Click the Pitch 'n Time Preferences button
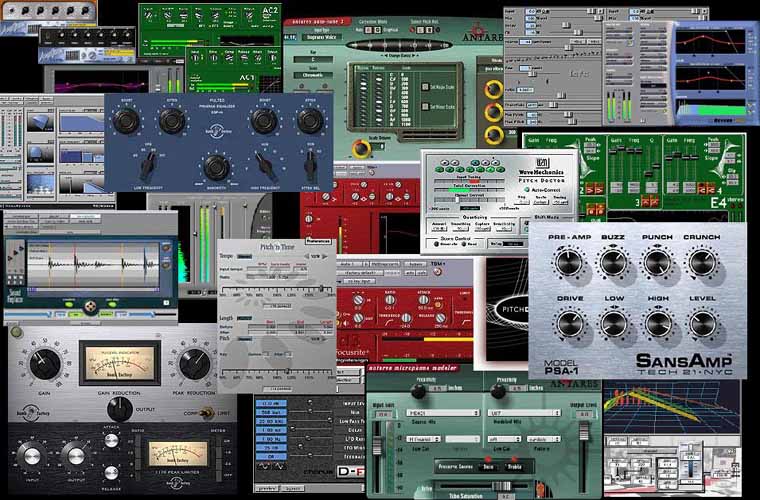Screen dimensions: 760x500 [x=319, y=241]
